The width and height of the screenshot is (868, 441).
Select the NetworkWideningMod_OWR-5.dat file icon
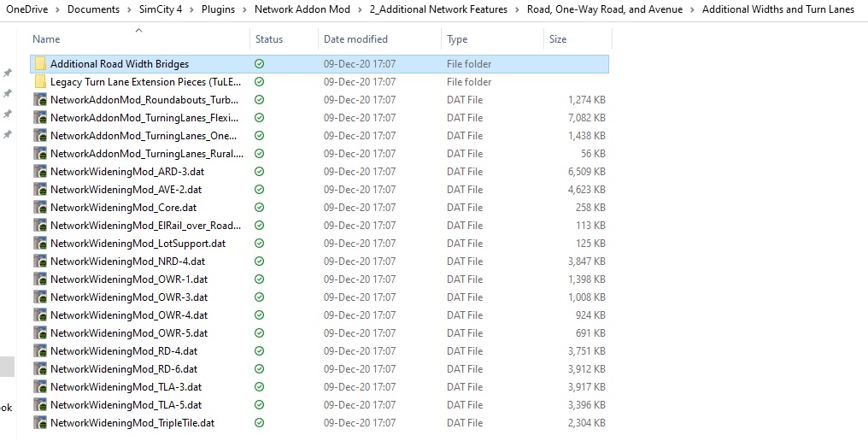coord(40,333)
